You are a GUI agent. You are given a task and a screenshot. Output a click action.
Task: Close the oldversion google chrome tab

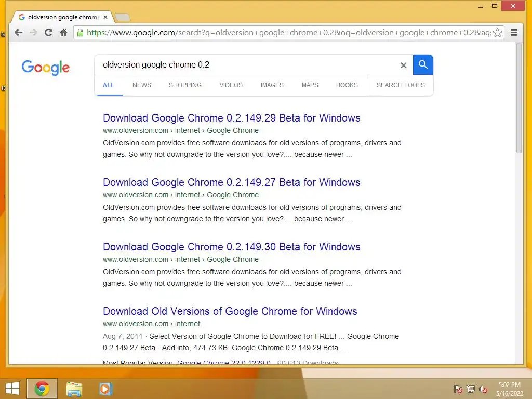point(105,17)
